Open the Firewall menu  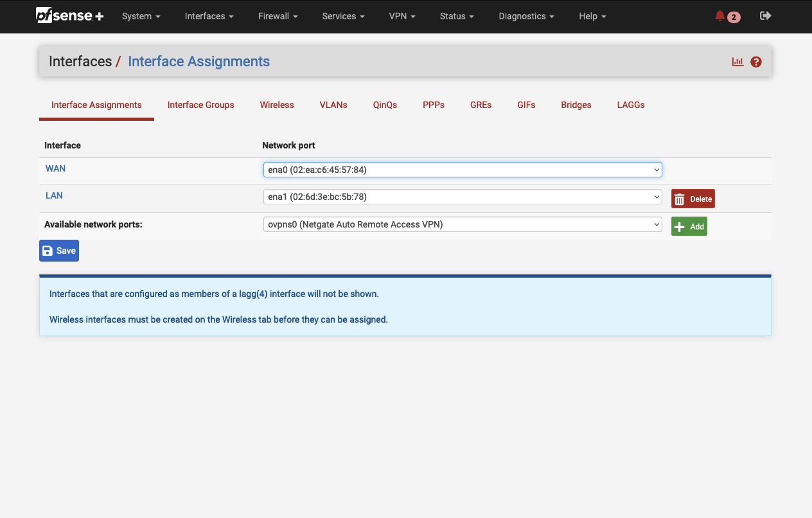[278, 16]
